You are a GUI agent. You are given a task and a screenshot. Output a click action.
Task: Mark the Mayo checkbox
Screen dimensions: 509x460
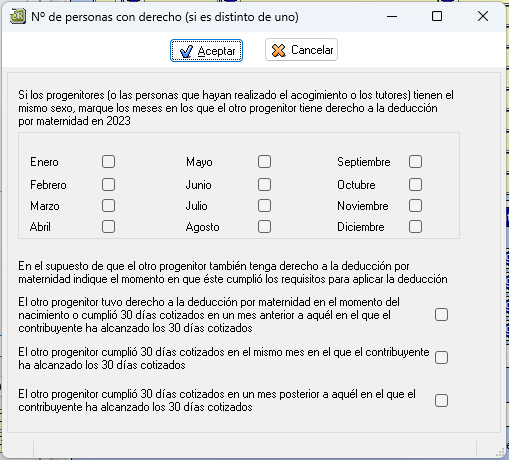pos(264,162)
